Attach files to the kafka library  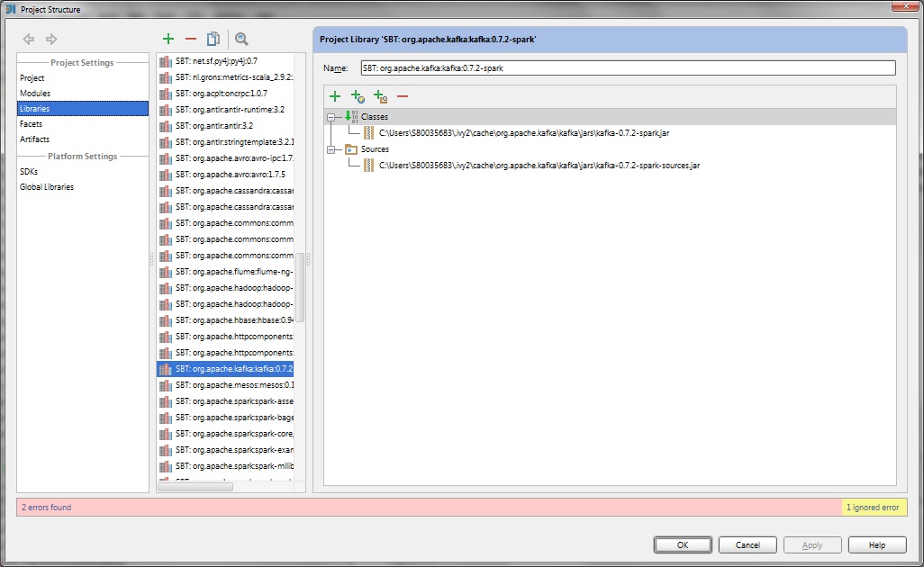335,95
